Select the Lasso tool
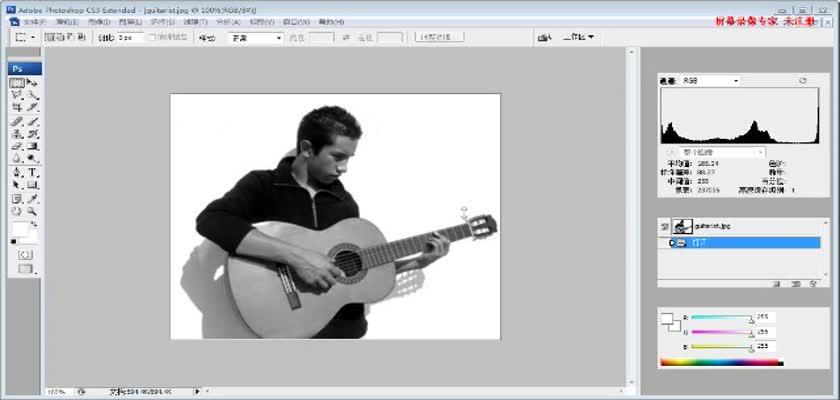This screenshot has height=400, width=840. pos(17,95)
